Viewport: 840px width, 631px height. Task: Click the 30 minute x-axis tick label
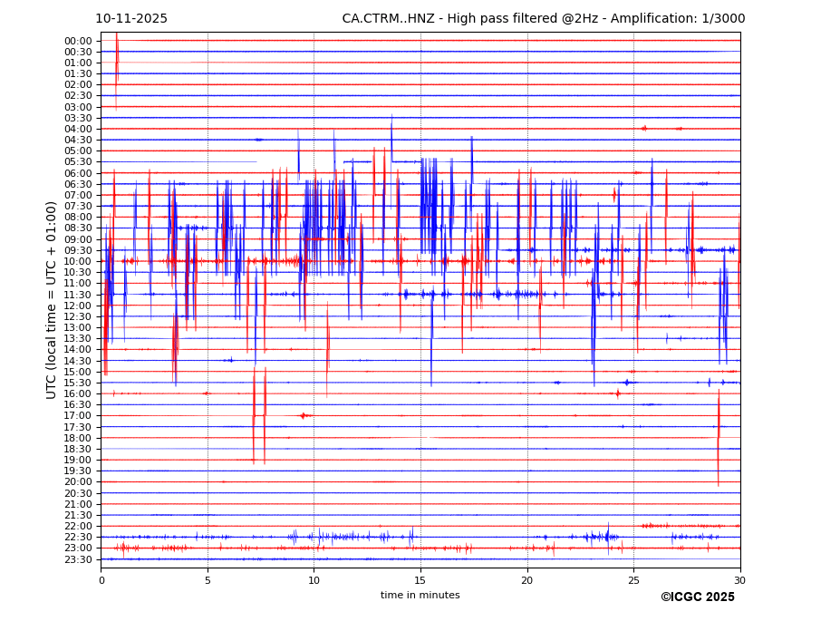coord(740,580)
